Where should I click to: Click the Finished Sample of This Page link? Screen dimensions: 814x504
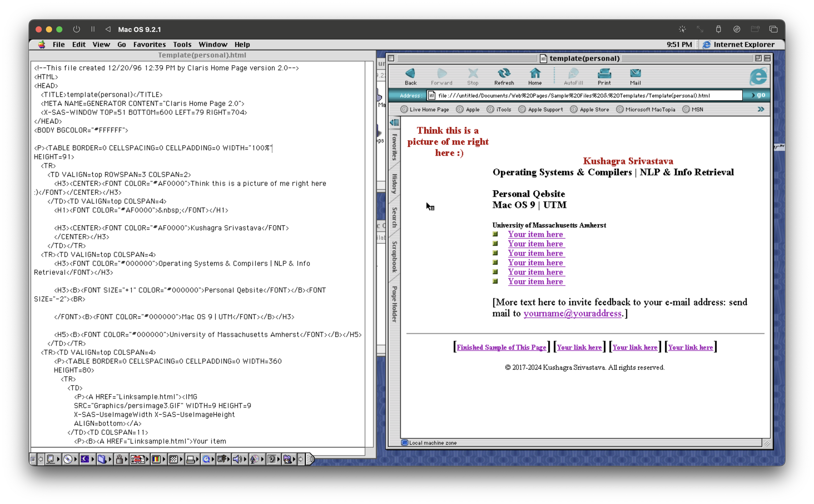click(x=501, y=347)
